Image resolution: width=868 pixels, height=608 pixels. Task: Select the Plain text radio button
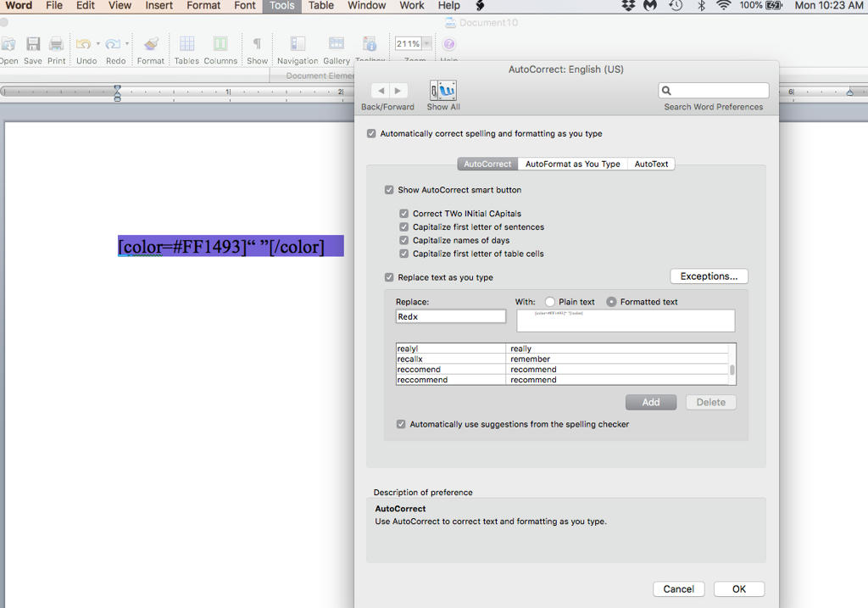550,302
